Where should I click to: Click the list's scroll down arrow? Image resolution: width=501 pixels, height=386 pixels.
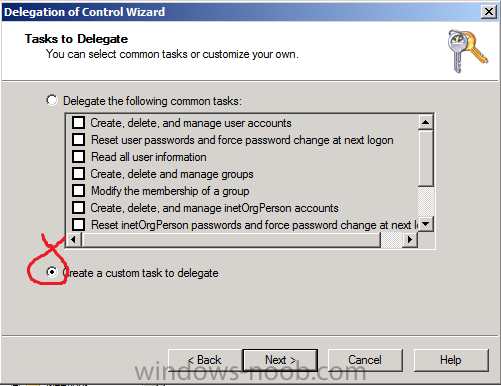425,224
